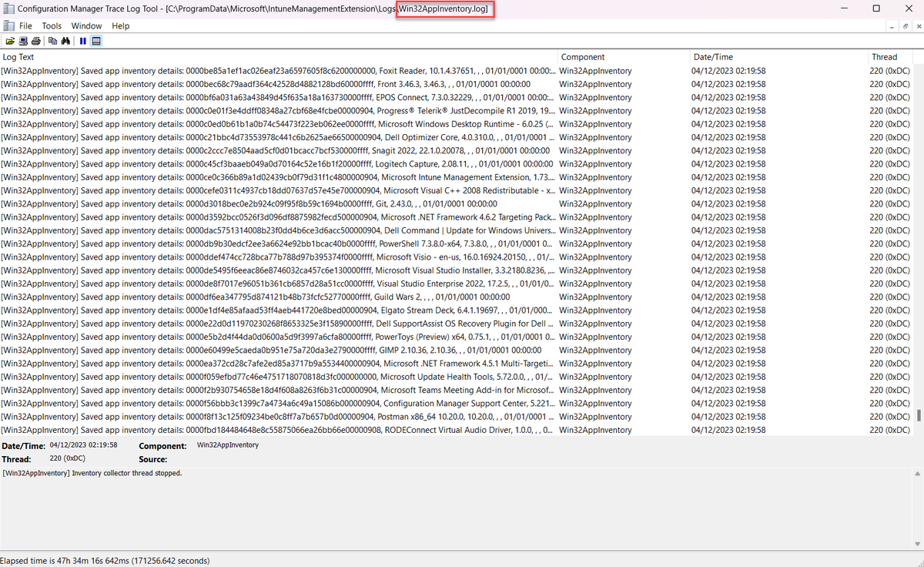
Task: Click the Open log file toolbar icon
Action: click(x=10, y=41)
